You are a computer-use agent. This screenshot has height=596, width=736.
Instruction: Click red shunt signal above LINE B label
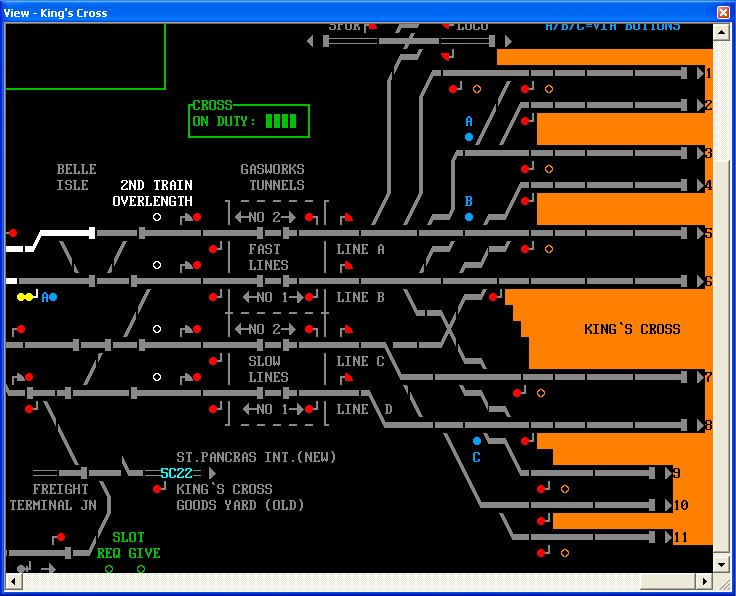pos(348,266)
